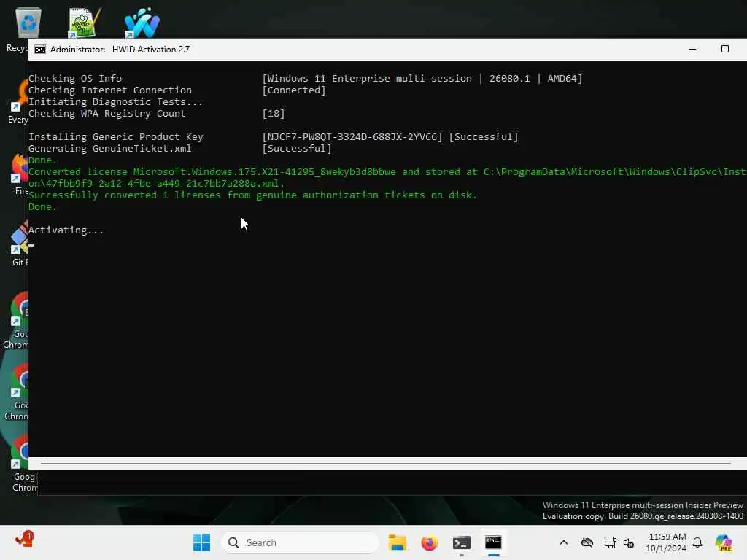
Task: Open File Explorer from the taskbar
Action: click(x=397, y=542)
